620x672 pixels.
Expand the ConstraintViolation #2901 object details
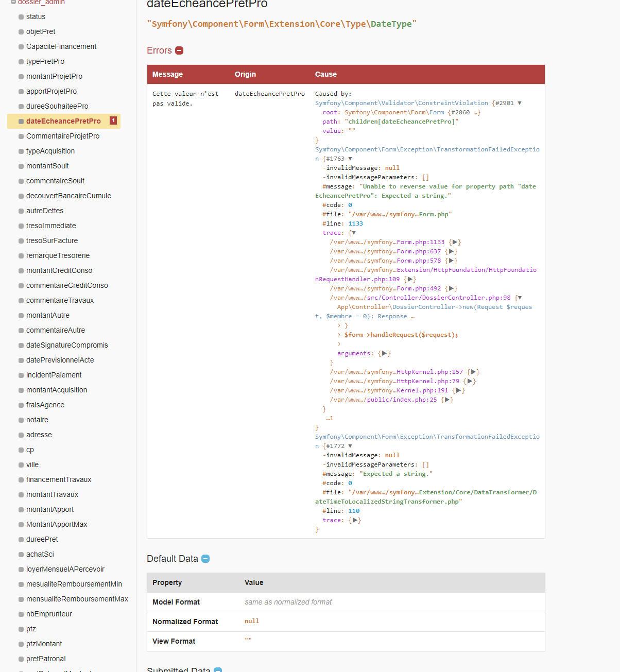pyautogui.click(x=520, y=102)
